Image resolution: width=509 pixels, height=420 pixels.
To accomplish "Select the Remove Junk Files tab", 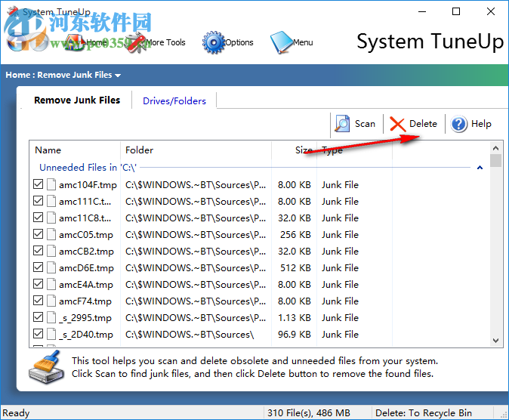I will tap(77, 100).
